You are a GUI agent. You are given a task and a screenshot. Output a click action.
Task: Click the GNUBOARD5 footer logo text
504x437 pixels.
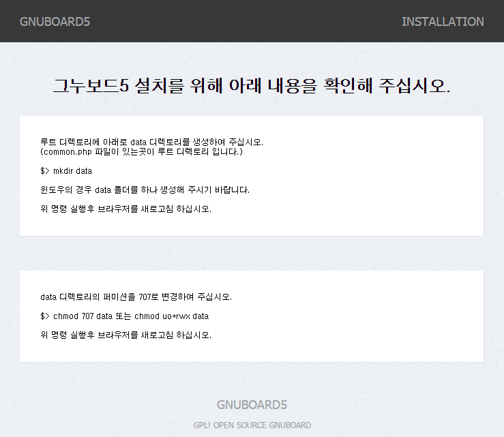click(252, 405)
